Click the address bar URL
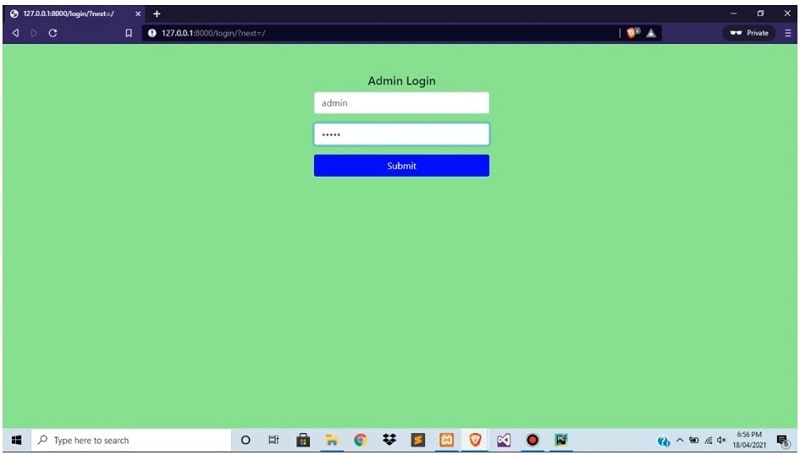 click(x=380, y=33)
